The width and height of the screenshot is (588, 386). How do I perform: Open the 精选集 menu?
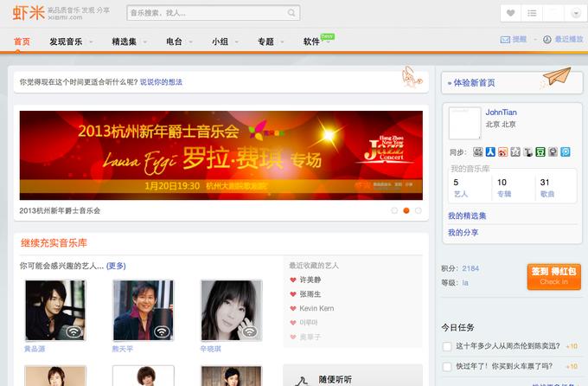[125, 42]
